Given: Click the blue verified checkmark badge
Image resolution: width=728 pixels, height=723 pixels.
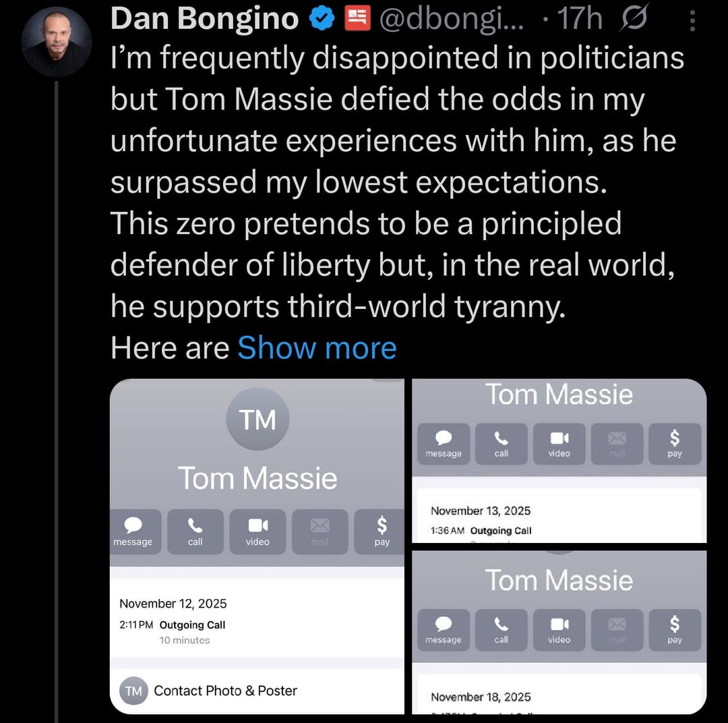Looking at the screenshot, I should coord(322,19).
